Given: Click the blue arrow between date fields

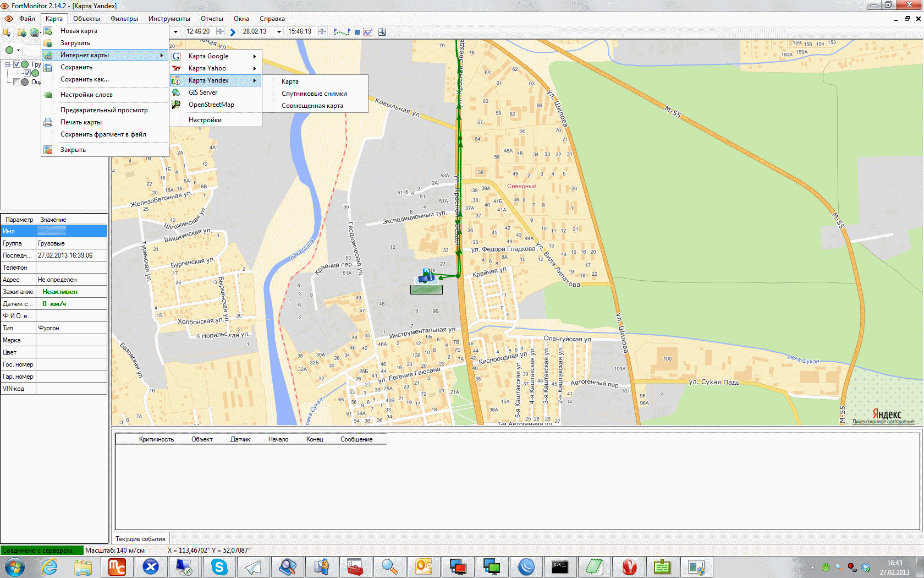Looking at the screenshot, I should click(x=233, y=32).
